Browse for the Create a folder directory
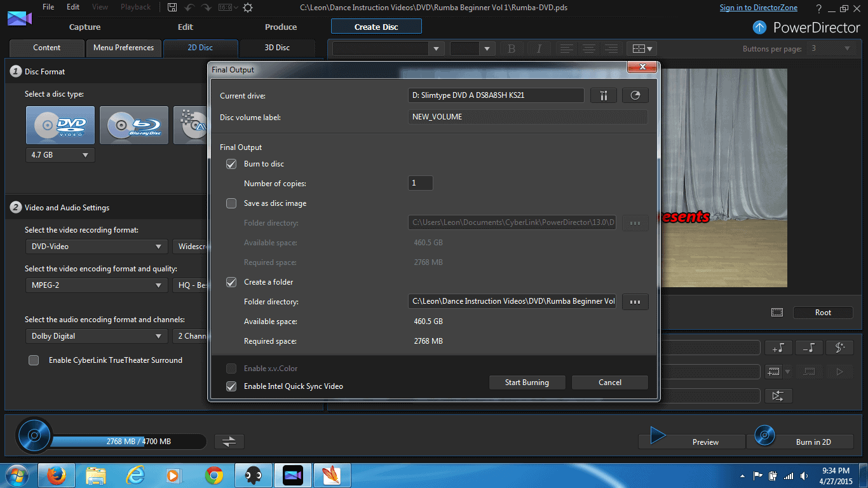The image size is (868, 488). pos(635,302)
